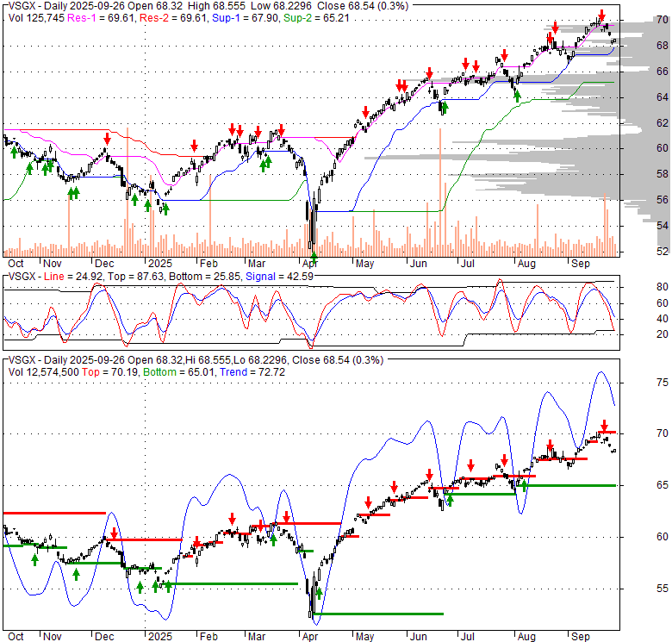Click the Oct label on top chart axis
The width and height of the screenshot is (672, 642).
point(16,264)
